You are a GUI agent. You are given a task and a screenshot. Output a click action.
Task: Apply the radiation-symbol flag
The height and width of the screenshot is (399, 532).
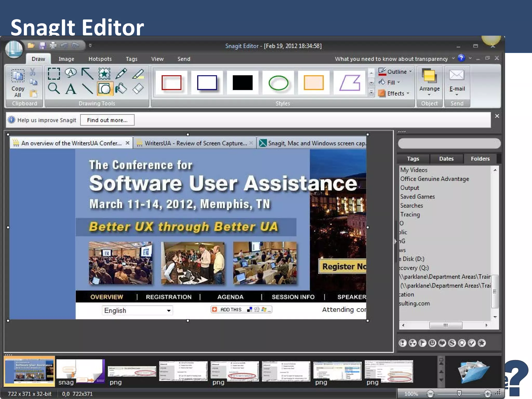coord(413,343)
